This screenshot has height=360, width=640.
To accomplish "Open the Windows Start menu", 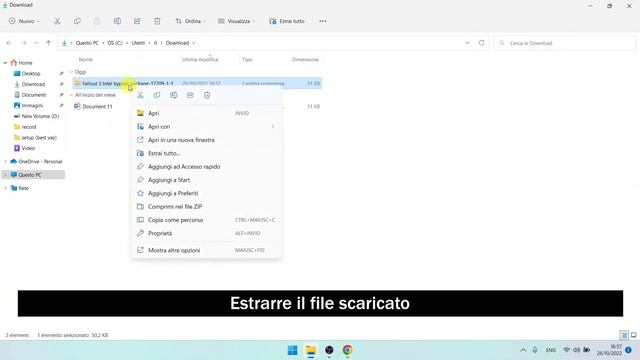I will 293,350.
